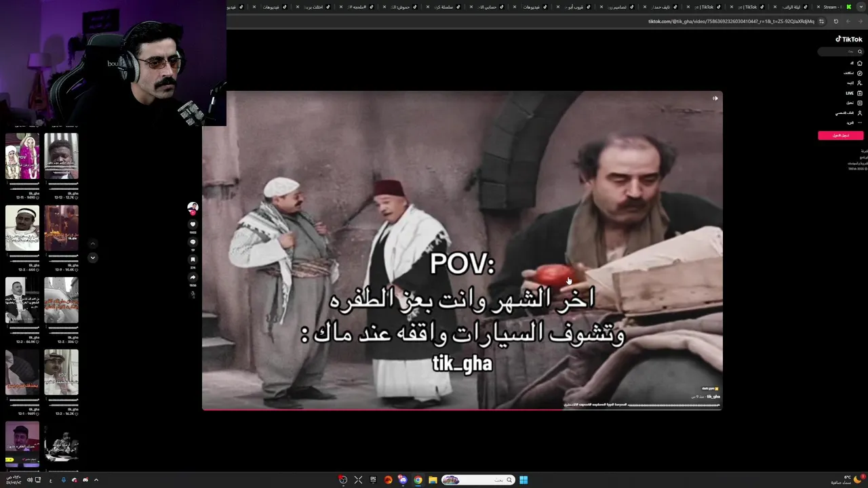
Task: Open the Following people icon in sidebar
Action: click(860, 83)
